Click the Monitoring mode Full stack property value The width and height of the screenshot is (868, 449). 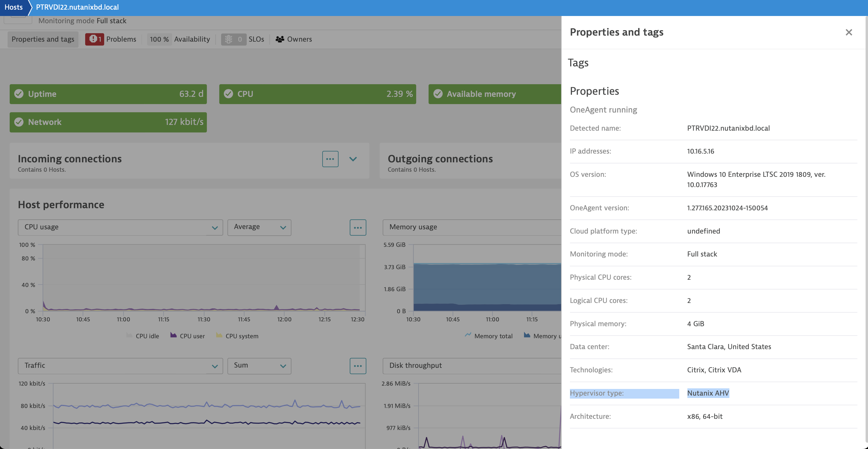702,254
